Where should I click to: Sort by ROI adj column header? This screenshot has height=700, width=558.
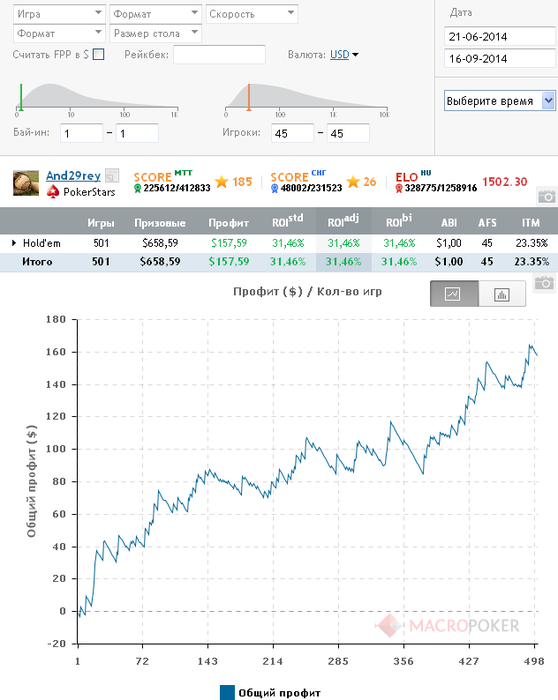[x=343, y=221]
